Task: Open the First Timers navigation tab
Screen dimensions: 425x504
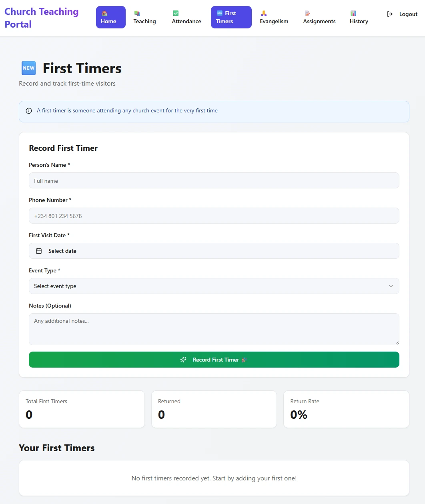Action: (231, 17)
